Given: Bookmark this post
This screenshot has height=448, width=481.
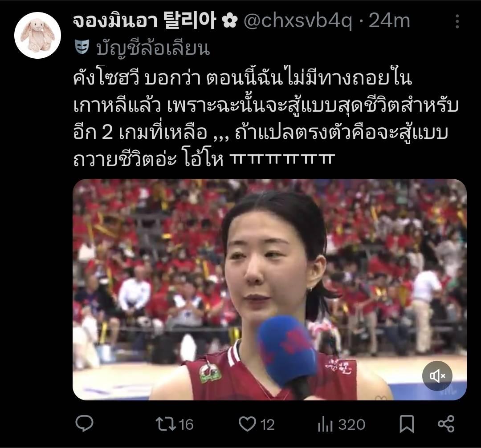Looking at the screenshot, I should 407,424.
